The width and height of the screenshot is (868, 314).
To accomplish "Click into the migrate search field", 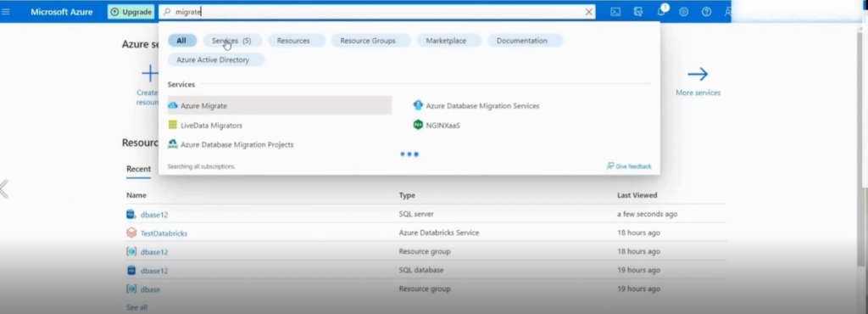I will point(376,12).
